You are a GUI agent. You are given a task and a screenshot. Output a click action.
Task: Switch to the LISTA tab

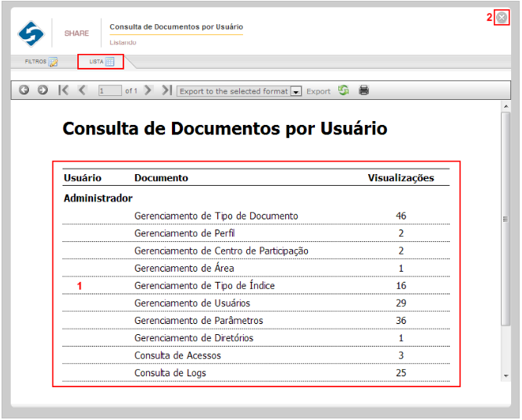coord(102,62)
